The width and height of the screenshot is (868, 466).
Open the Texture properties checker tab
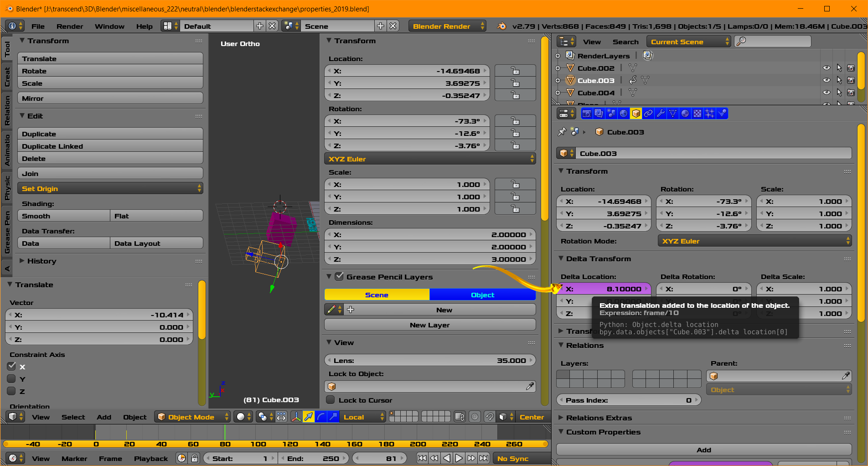697,114
